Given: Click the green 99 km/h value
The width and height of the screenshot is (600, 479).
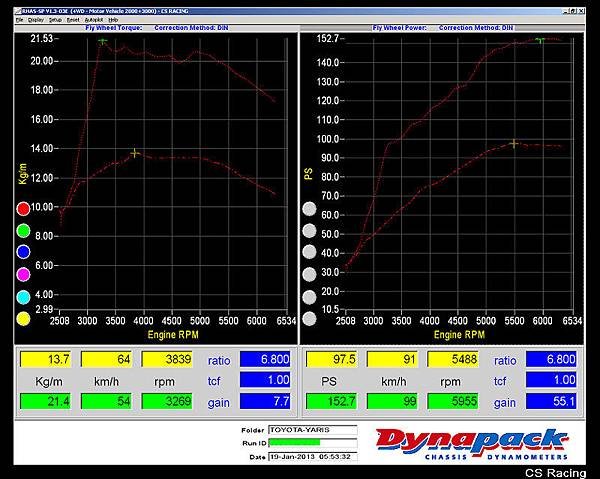Looking at the screenshot, I should coord(392,401).
